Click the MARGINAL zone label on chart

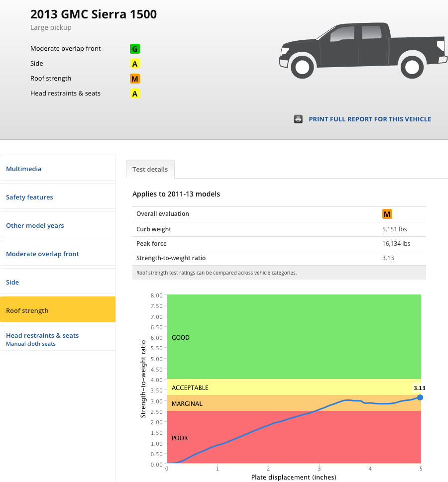(x=187, y=403)
